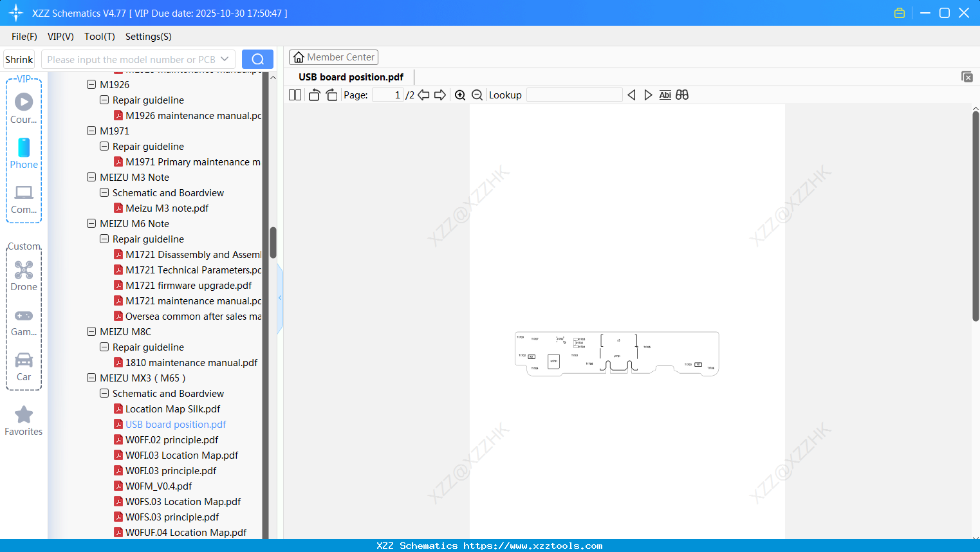
Task: Open Meizu M3 note.pdf file
Action: 161,208
